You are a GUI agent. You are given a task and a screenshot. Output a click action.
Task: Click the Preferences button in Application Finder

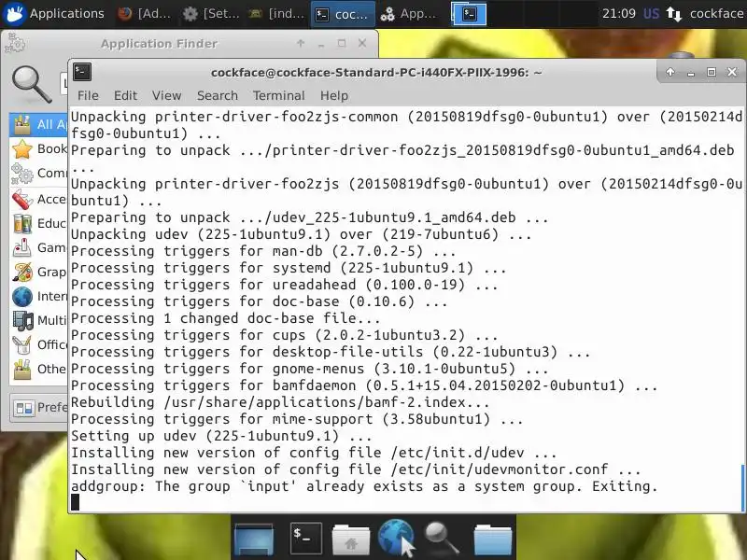pyautogui.click(x=39, y=408)
